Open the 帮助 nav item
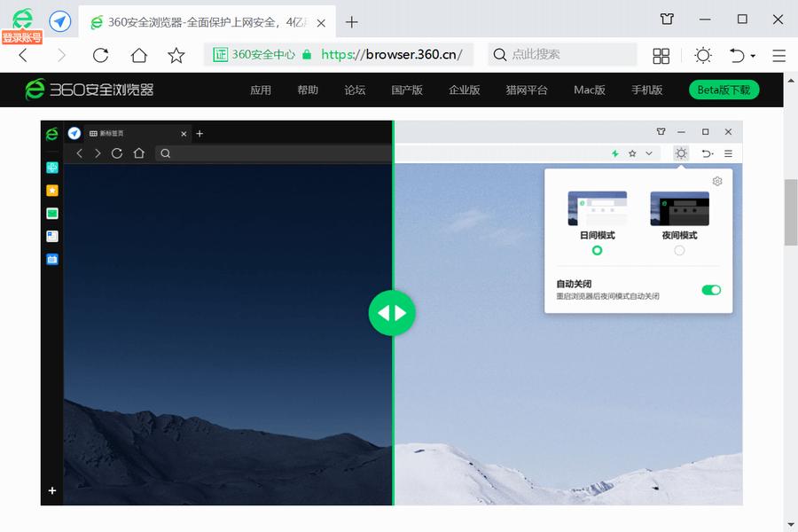Image resolution: width=798 pixels, height=532 pixels. click(308, 90)
